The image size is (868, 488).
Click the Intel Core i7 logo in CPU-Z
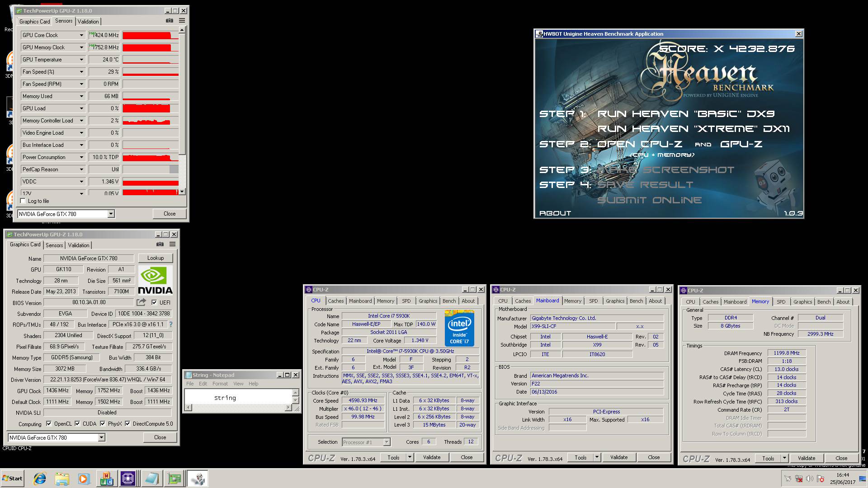459,328
